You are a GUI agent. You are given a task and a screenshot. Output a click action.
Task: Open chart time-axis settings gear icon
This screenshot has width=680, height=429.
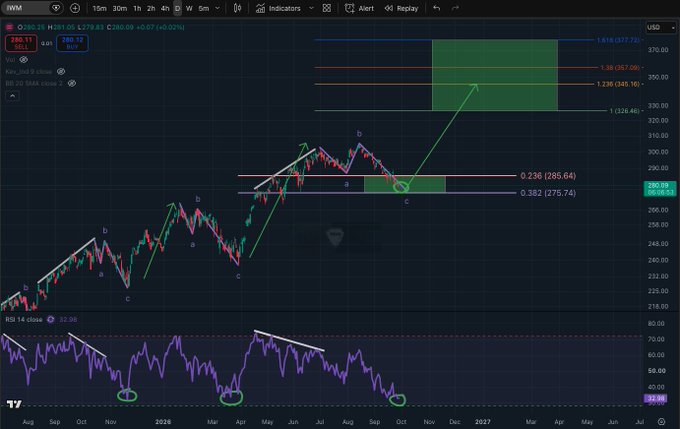pyautogui.click(x=661, y=422)
